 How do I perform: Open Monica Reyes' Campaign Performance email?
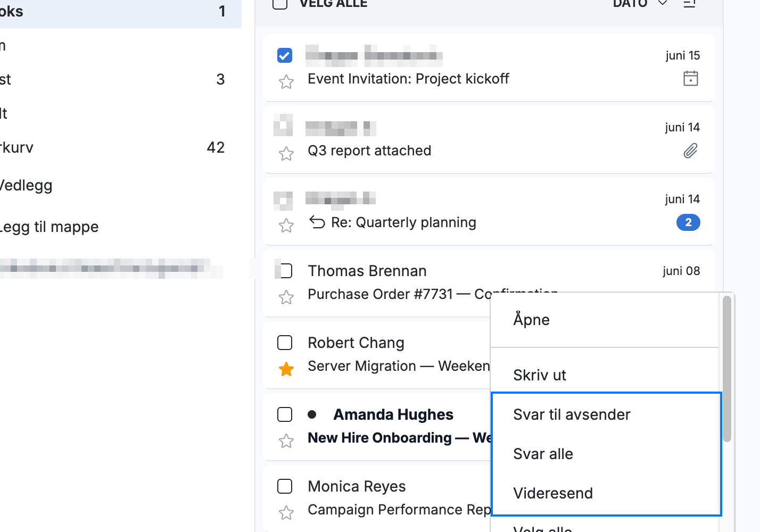pyautogui.click(x=377, y=498)
